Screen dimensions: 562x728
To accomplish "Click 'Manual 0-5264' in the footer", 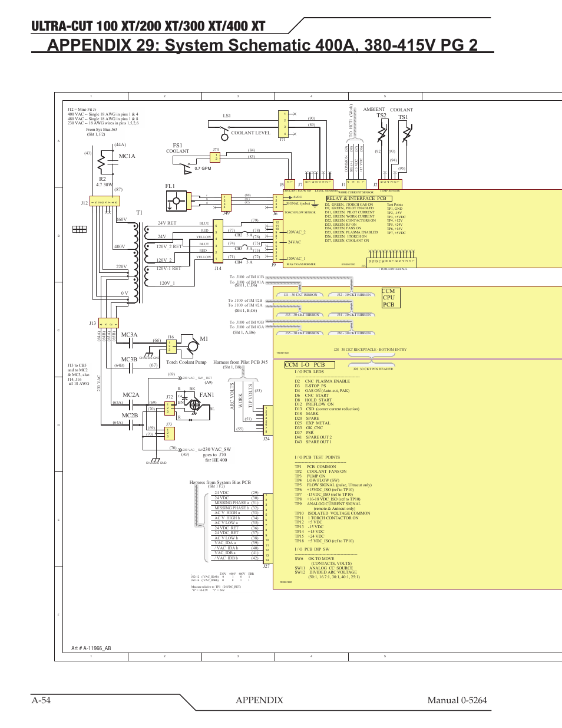I will click(x=457, y=700).
